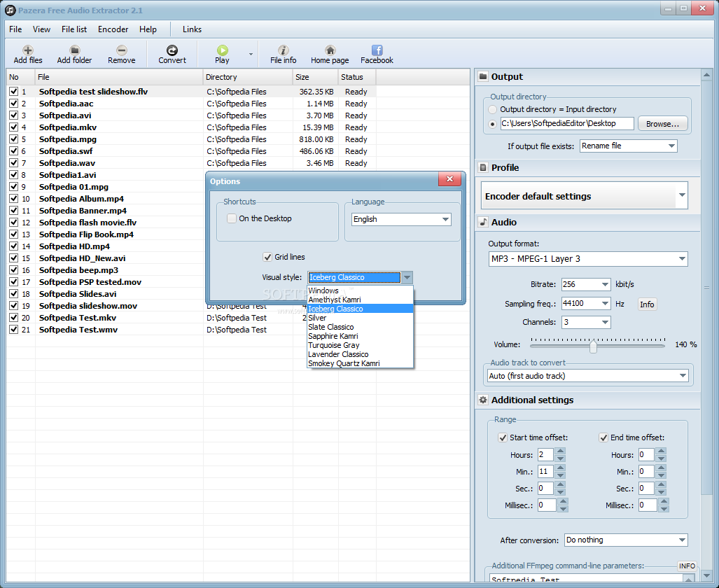This screenshot has height=588, width=719.
Task: Open the Language dropdown set to English
Action: coord(401,219)
